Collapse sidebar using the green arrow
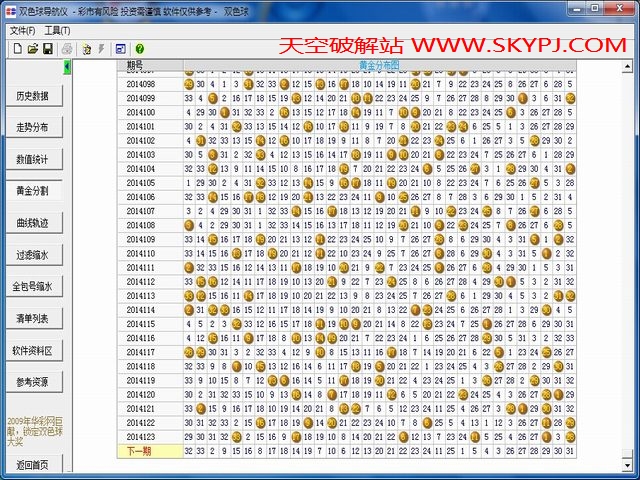The height and width of the screenshot is (480, 640). point(67,66)
